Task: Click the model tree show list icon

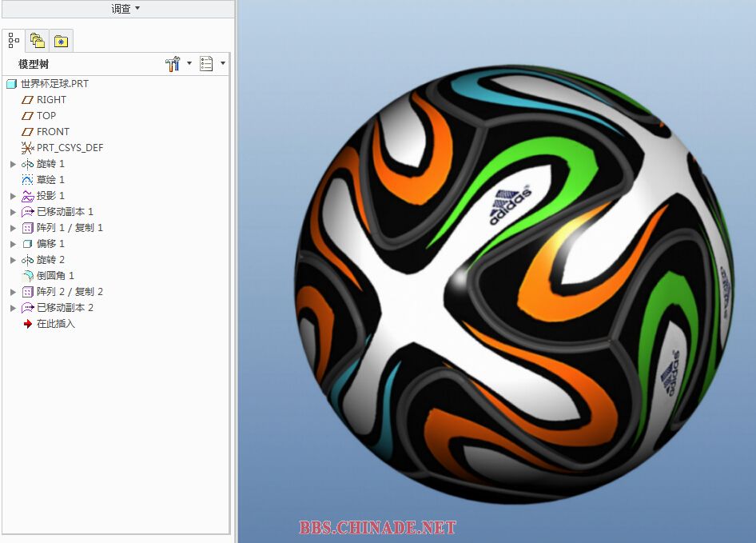Action: (206, 64)
